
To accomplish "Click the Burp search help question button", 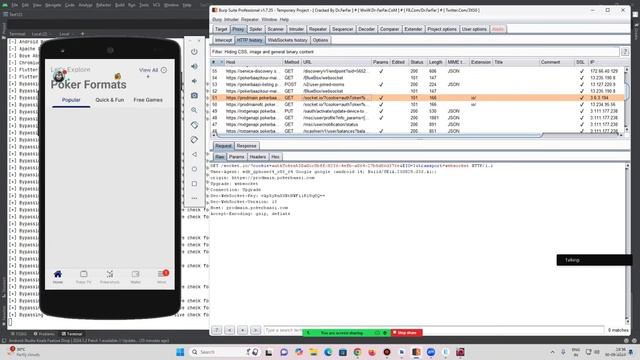I will click(x=217, y=330).
